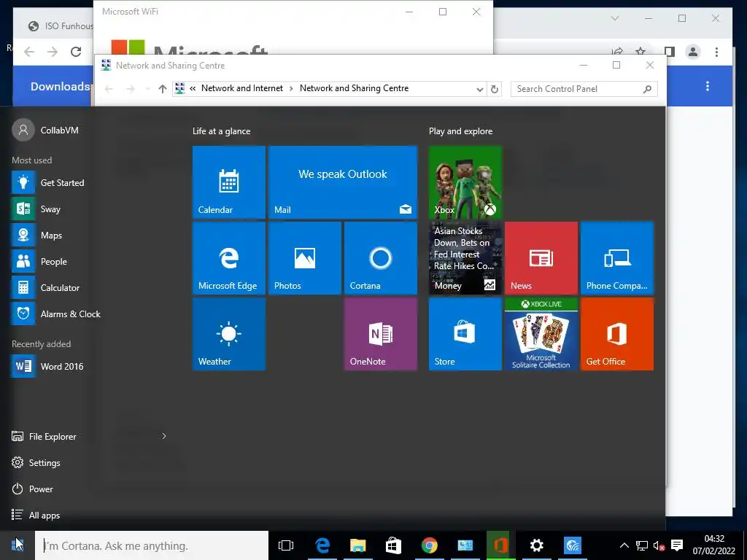Show hidden system tray icons

624,545
